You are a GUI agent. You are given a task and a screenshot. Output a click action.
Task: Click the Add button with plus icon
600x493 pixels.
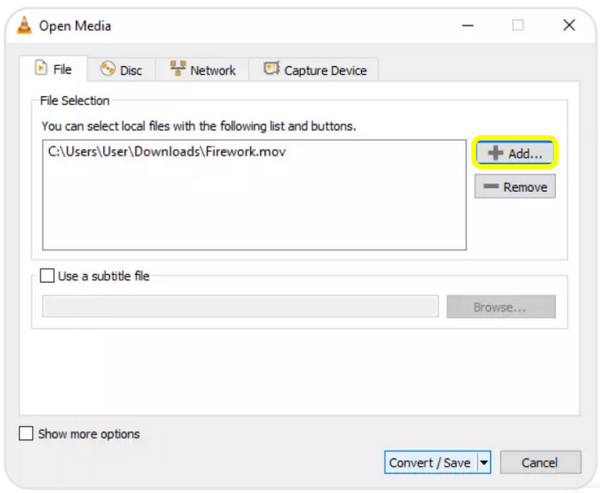click(x=515, y=154)
